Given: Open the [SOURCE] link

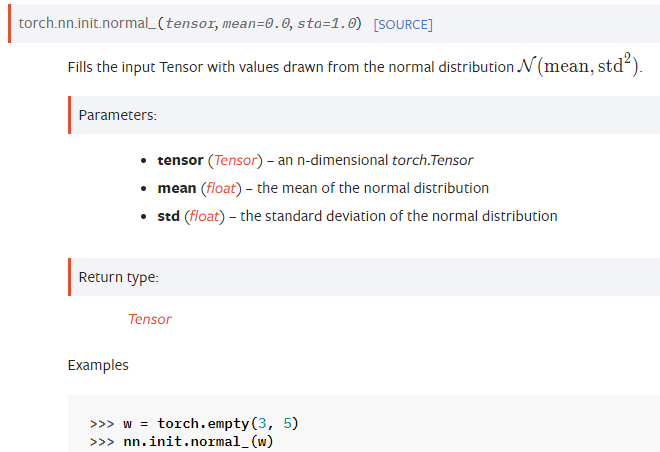Looking at the screenshot, I should tap(403, 24).
